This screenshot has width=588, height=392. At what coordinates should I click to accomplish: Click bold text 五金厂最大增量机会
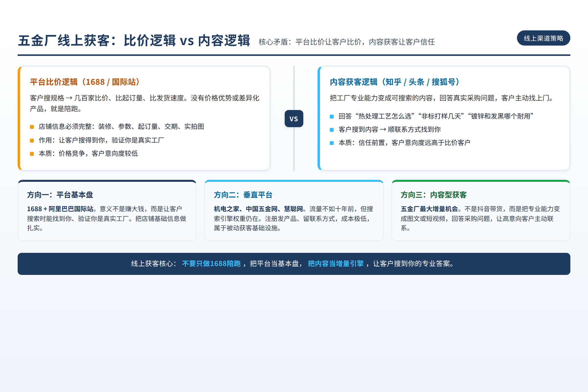429,209
